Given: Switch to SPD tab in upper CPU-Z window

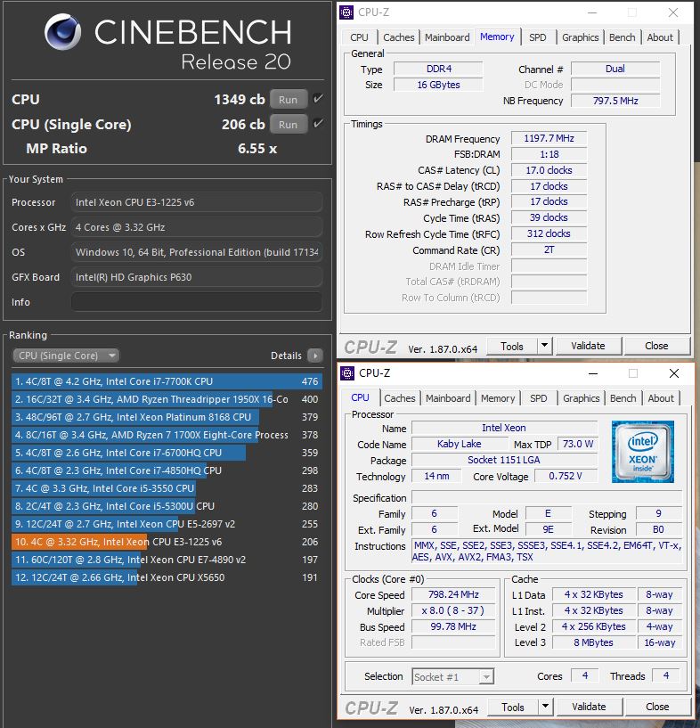Looking at the screenshot, I should (x=538, y=37).
